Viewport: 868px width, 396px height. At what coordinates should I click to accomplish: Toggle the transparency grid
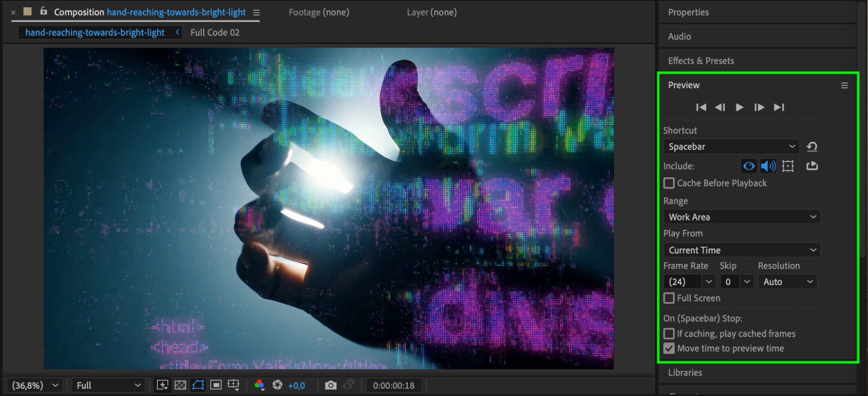click(x=180, y=385)
